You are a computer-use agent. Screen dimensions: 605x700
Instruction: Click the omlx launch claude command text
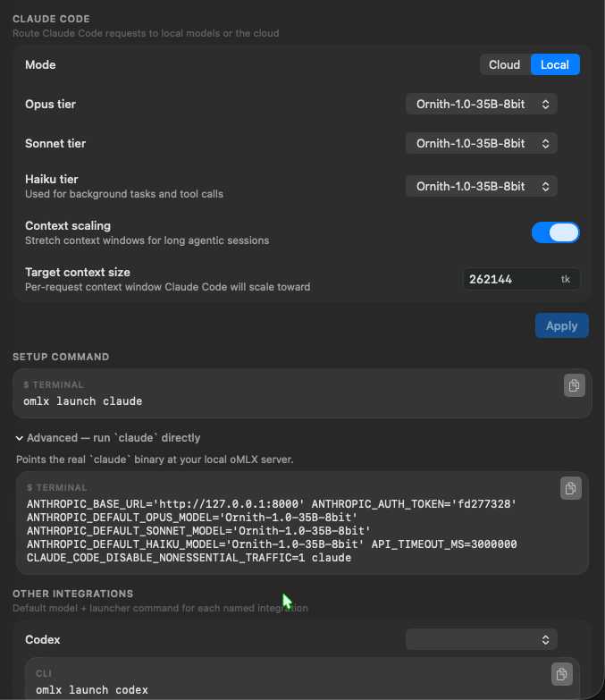(83, 401)
